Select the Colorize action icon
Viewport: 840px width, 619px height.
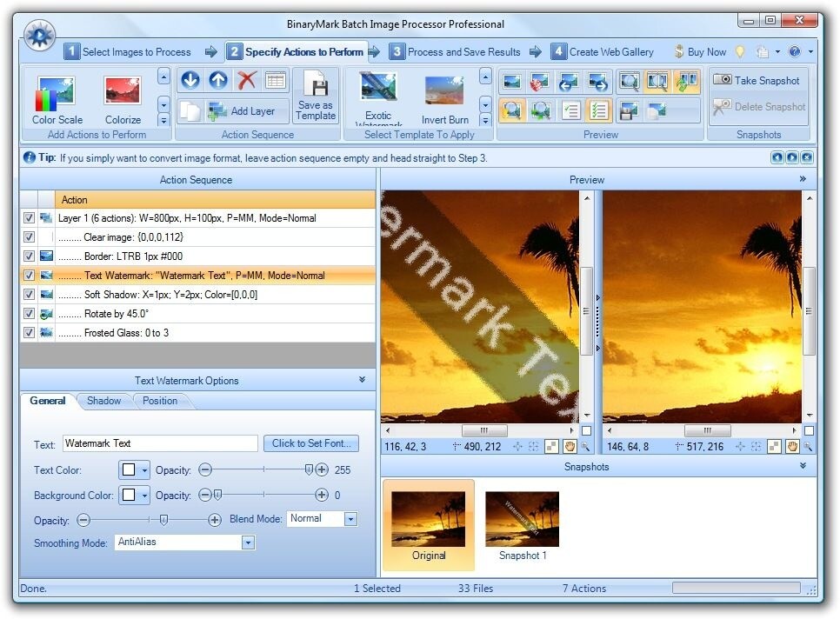click(x=122, y=91)
